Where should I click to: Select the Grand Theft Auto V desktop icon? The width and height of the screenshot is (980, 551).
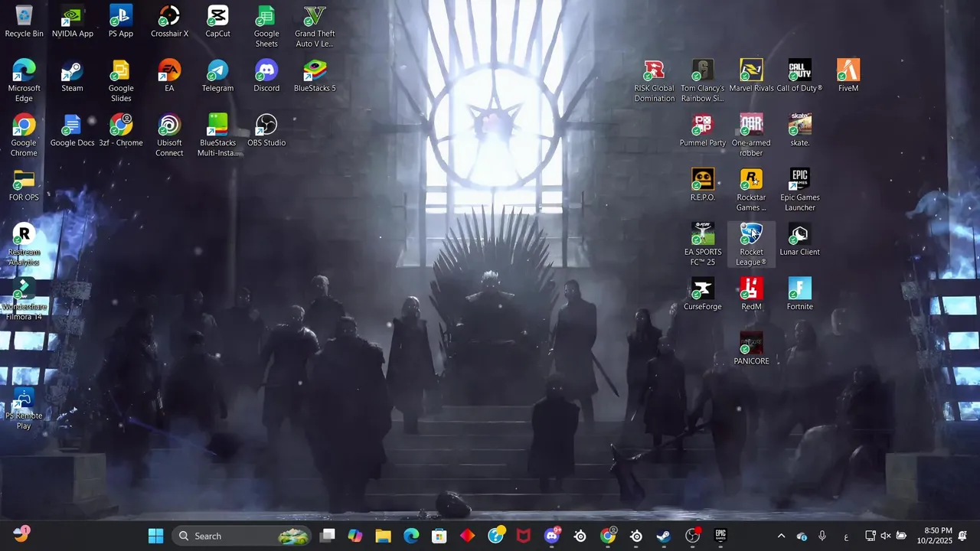point(315,27)
